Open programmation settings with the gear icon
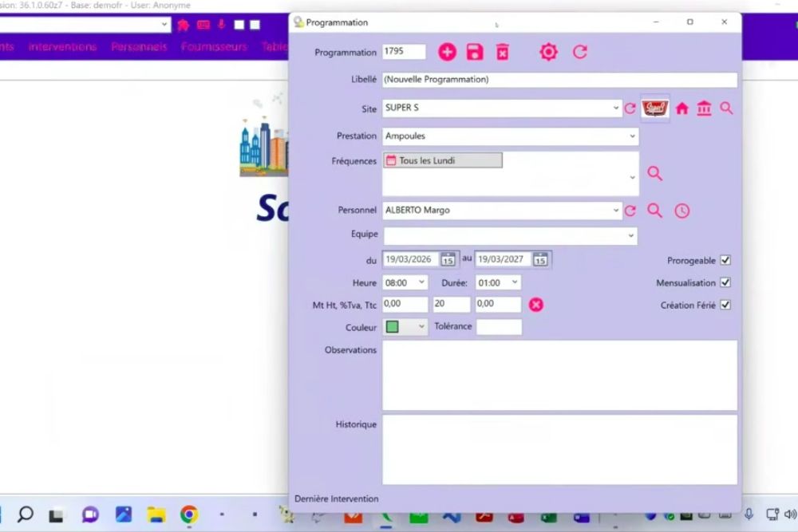The width and height of the screenshot is (798, 532). point(548,52)
